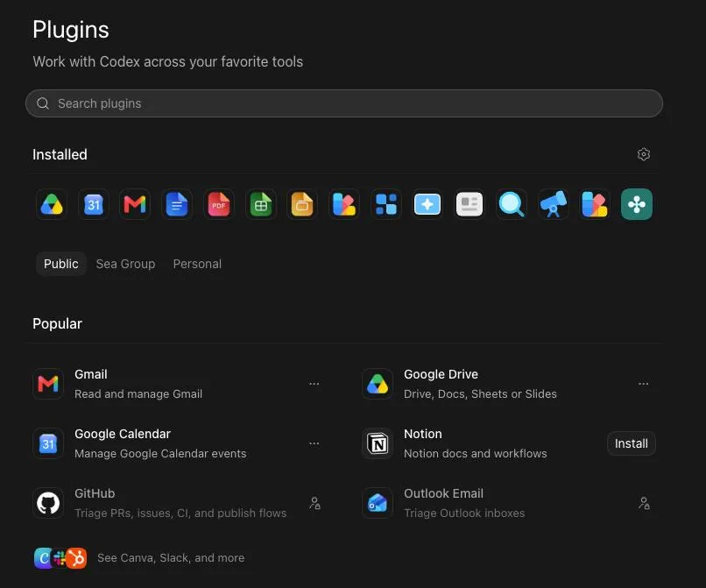706x588 pixels.
Task: Open the blue telescope plugin icon
Action: pos(553,204)
